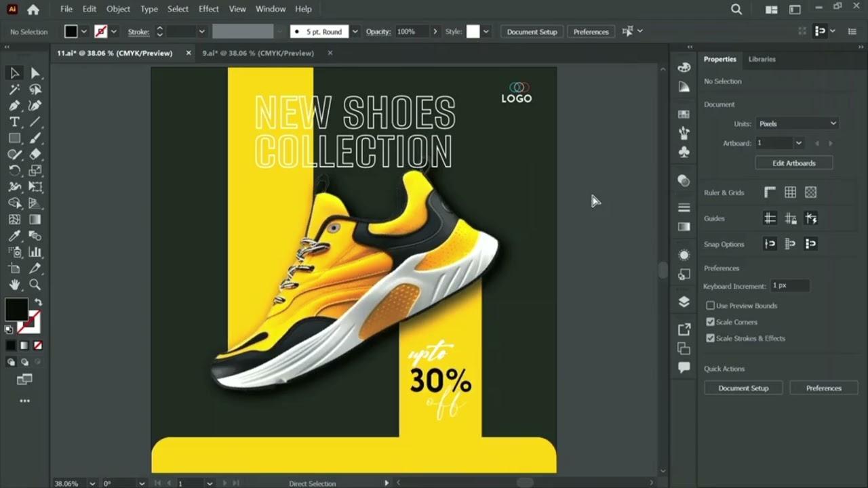The image size is (868, 488).
Task: Select the Direct Selection tool
Action: 35,73
